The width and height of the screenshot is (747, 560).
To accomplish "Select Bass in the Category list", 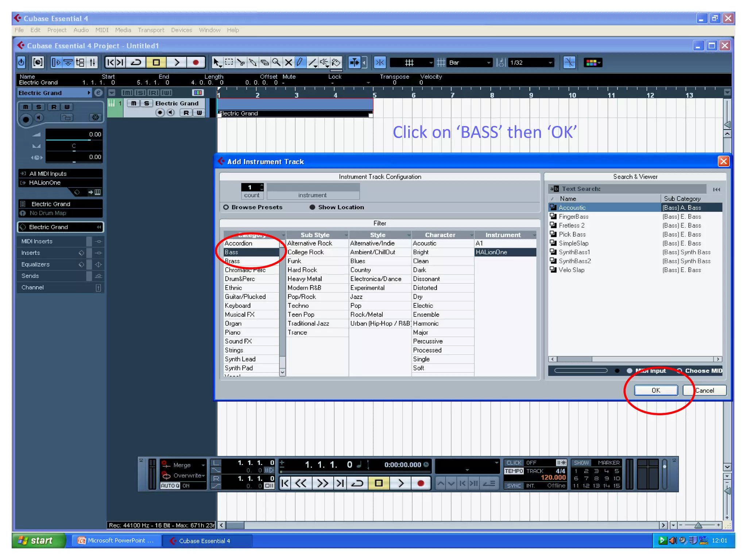I will tap(251, 252).
